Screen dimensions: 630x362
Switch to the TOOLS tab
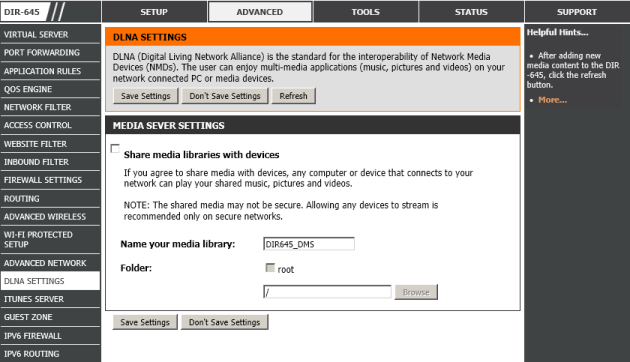(x=365, y=12)
